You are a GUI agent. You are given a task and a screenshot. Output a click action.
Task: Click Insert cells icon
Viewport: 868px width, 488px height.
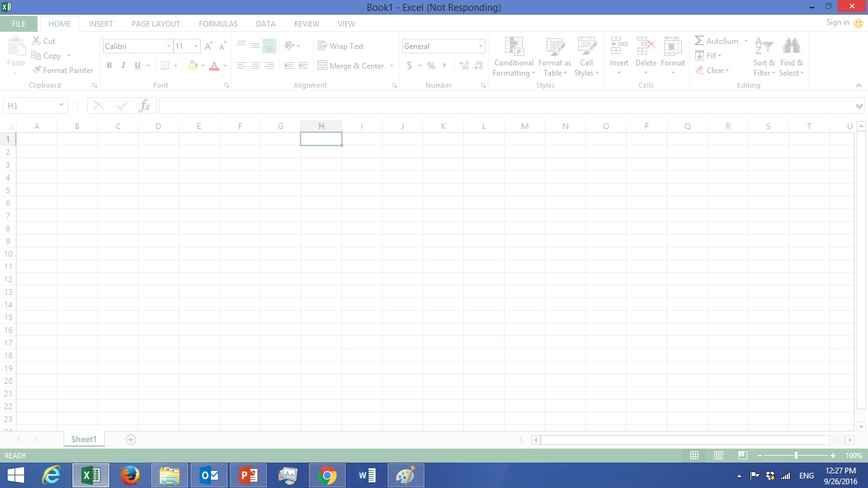point(619,46)
